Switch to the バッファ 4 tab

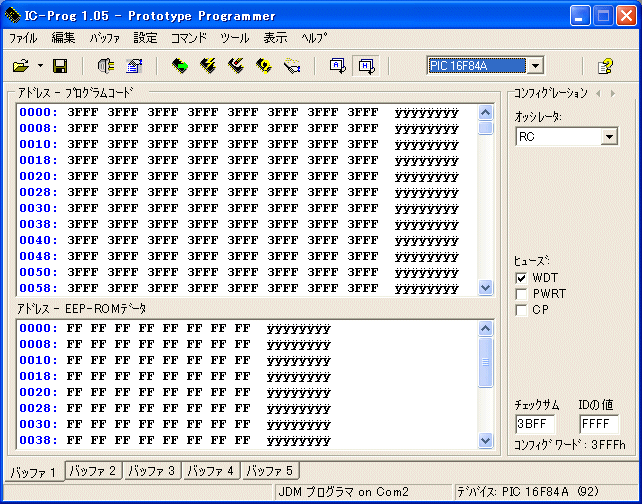[x=211, y=470]
